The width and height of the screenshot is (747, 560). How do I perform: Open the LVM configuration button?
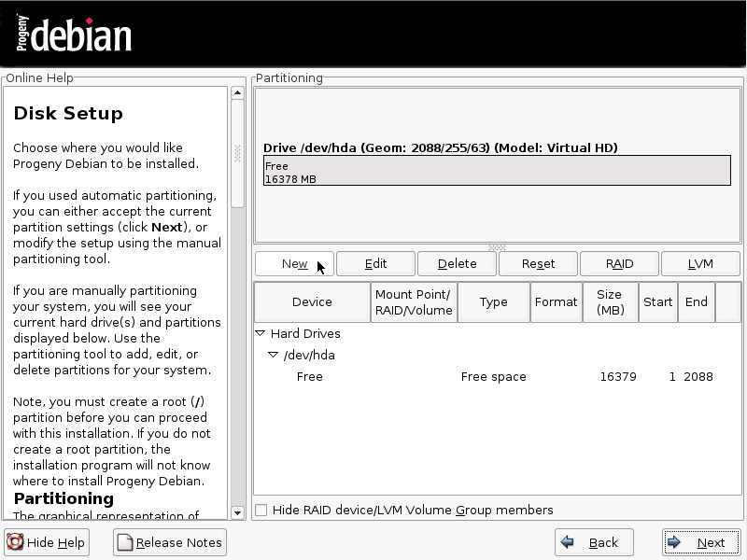[x=700, y=263]
